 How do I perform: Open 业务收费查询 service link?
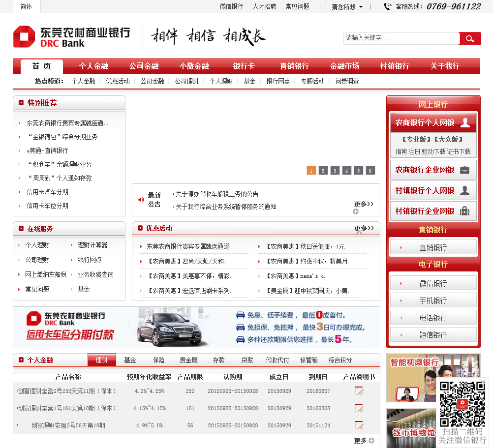click(x=95, y=274)
